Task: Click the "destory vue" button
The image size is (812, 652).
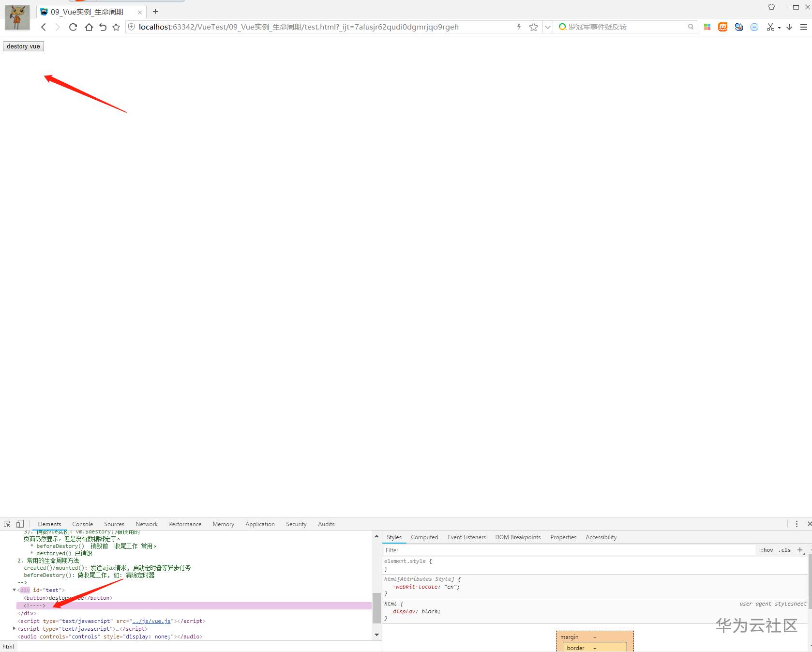Action: (x=23, y=46)
